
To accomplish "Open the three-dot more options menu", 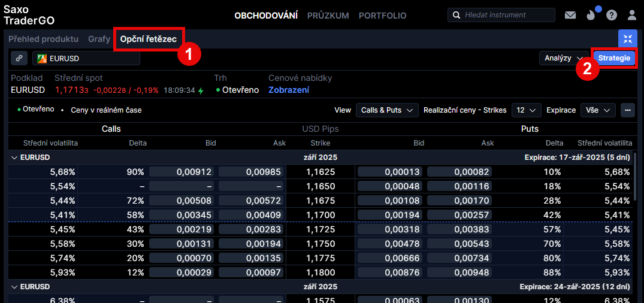I will click(x=627, y=110).
